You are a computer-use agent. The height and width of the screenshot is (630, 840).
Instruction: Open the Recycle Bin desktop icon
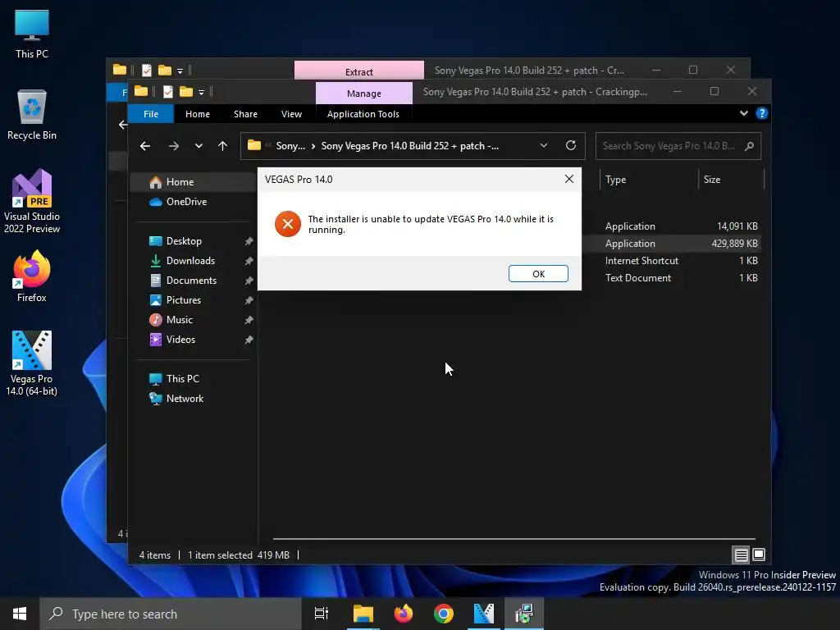[32, 115]
